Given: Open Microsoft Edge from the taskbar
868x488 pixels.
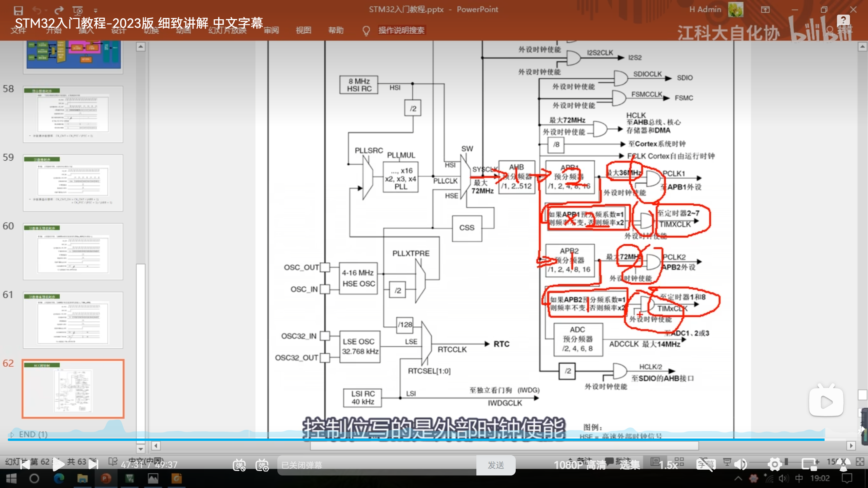Looking at the screenshot, I should tap(59, 479).
